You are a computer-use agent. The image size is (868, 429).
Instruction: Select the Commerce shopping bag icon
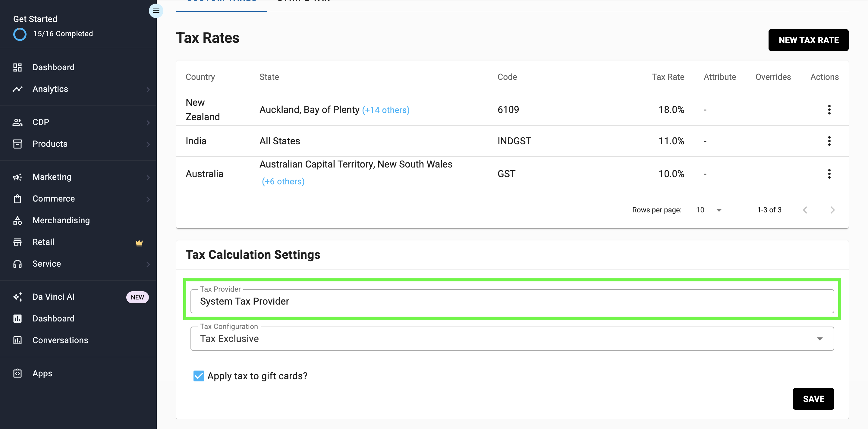point(17,199)
